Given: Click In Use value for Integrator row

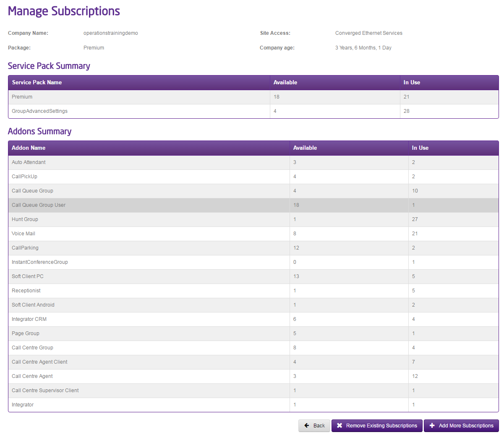Looking at the screenshot, I should click(413, 405).
